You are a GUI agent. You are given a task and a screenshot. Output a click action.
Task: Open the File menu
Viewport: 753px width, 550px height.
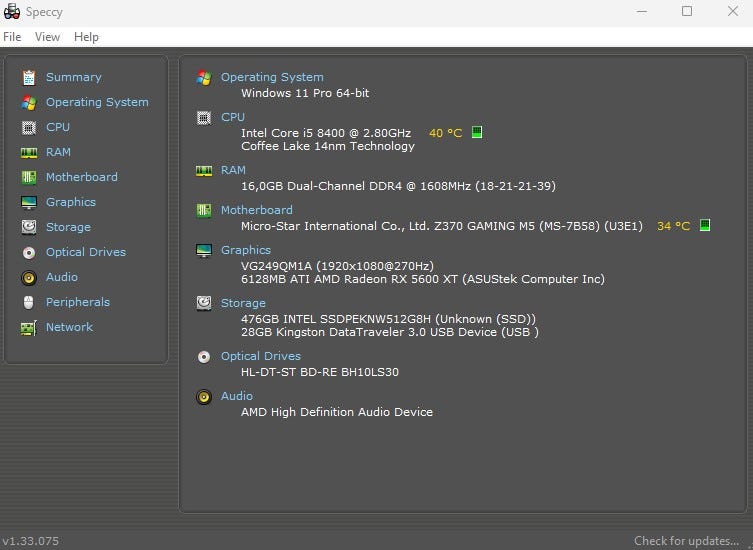(x=12, y=37)
